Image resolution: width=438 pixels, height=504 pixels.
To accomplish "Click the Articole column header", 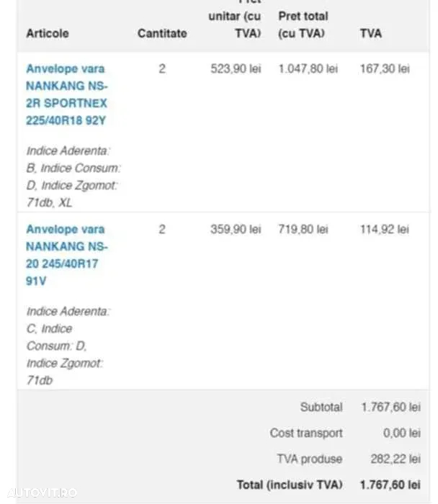I will point(48,33).
